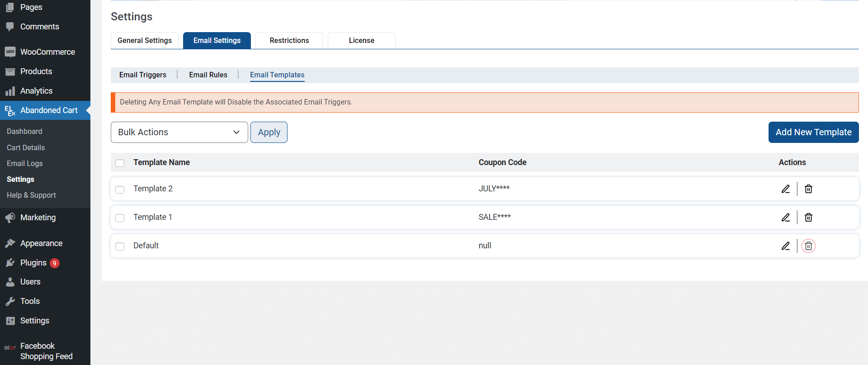This screenshot has height=365, width=868.
Task: Click the JULY**** coupon code
Action: pos(494,189)
